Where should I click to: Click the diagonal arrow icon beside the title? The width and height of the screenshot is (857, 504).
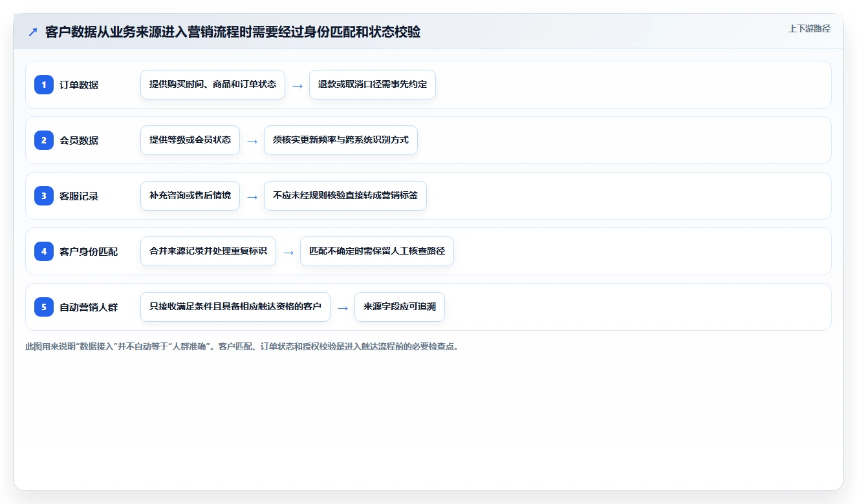click(x=33, y=32)
